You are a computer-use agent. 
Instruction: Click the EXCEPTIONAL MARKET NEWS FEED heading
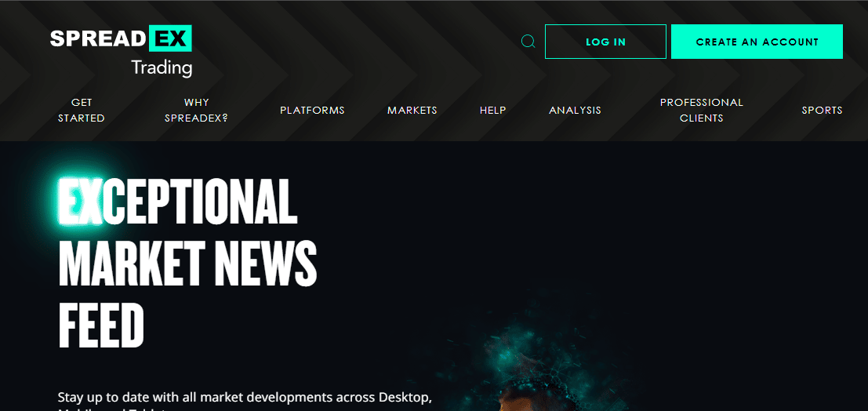[187, 263]
